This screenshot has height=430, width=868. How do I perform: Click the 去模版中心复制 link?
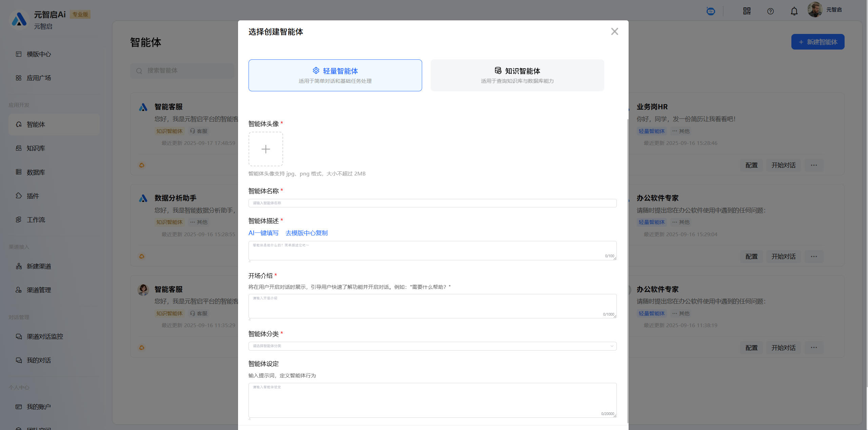[x=307, y=233]
